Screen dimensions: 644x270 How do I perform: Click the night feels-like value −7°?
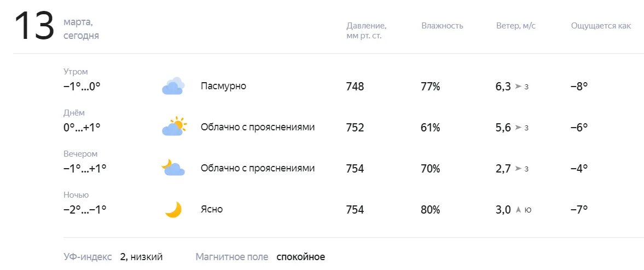(579, 210)
